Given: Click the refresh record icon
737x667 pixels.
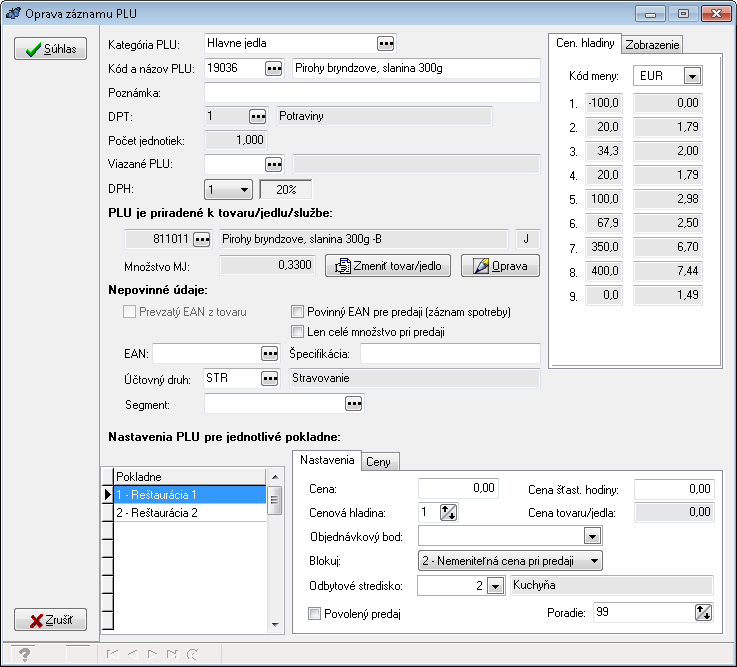Looking at the screenshot, I should (193, 654).
